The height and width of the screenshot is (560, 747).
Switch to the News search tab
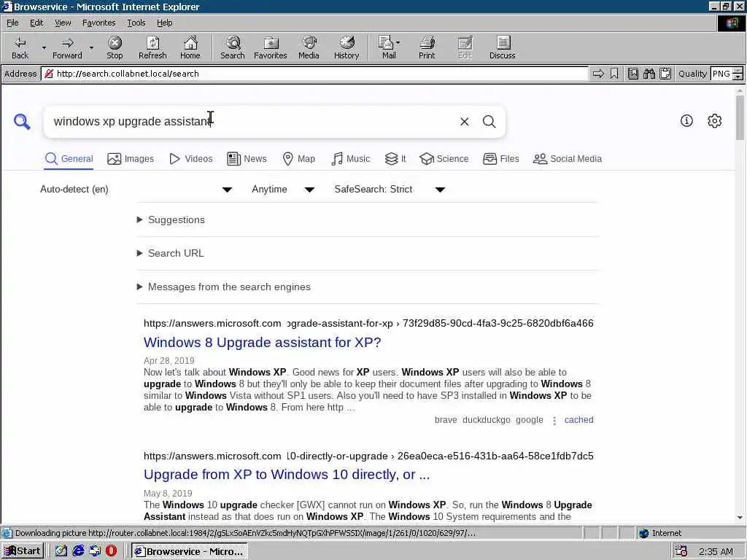(x=247, y=159)
